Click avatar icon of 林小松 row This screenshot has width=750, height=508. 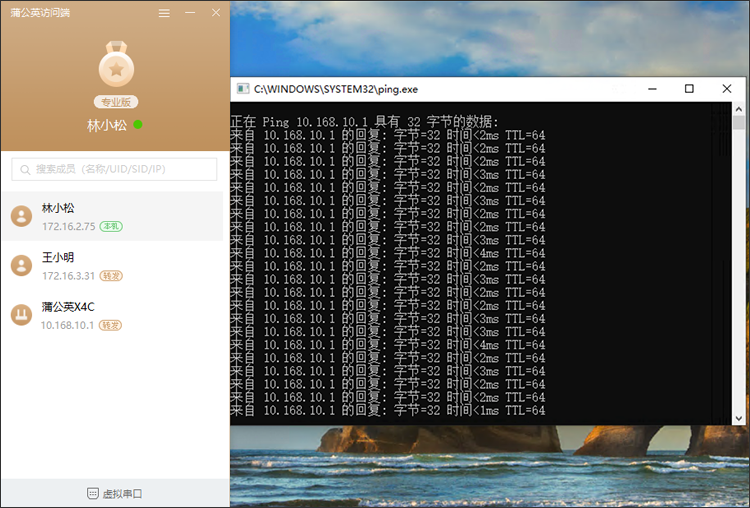(22, 216)
